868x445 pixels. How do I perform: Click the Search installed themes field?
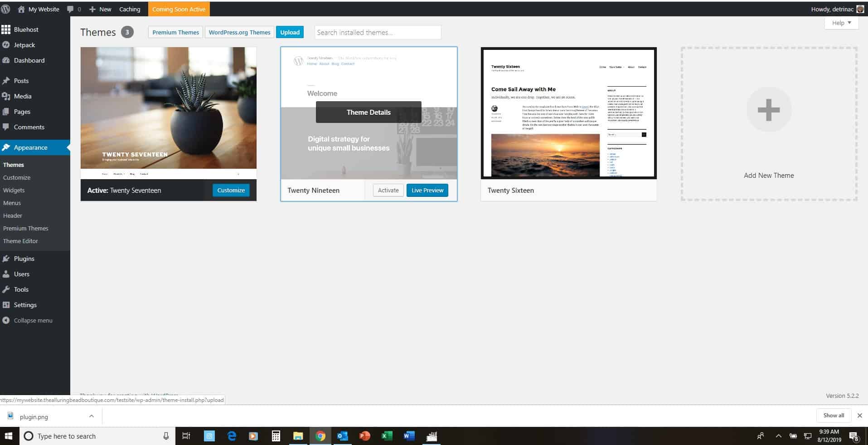[377, 32]
